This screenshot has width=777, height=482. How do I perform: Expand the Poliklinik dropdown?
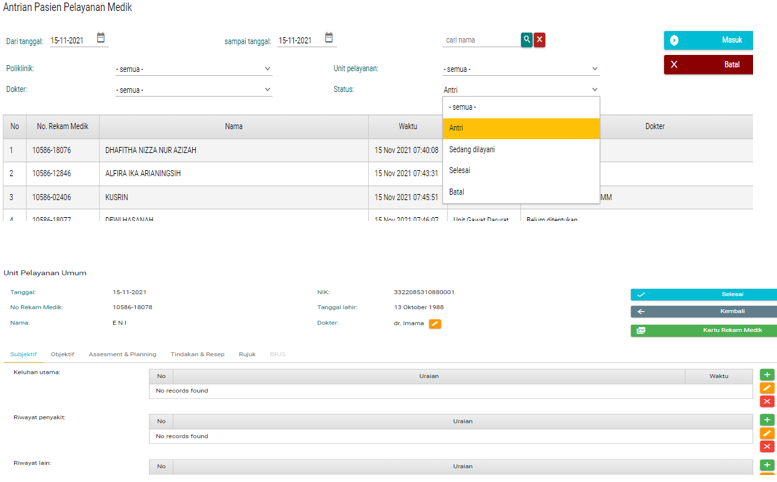coord(193,69)
